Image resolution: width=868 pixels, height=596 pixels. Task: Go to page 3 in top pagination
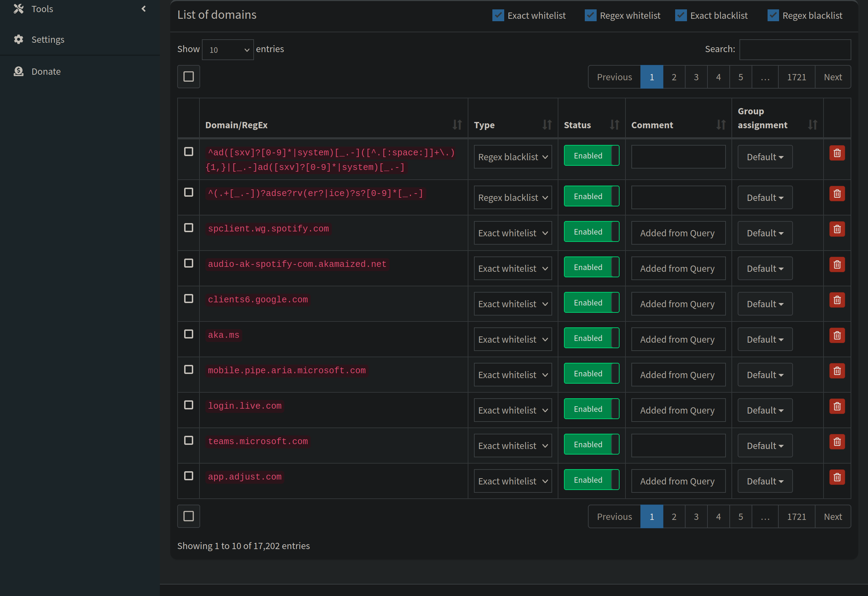coord(696,77)
